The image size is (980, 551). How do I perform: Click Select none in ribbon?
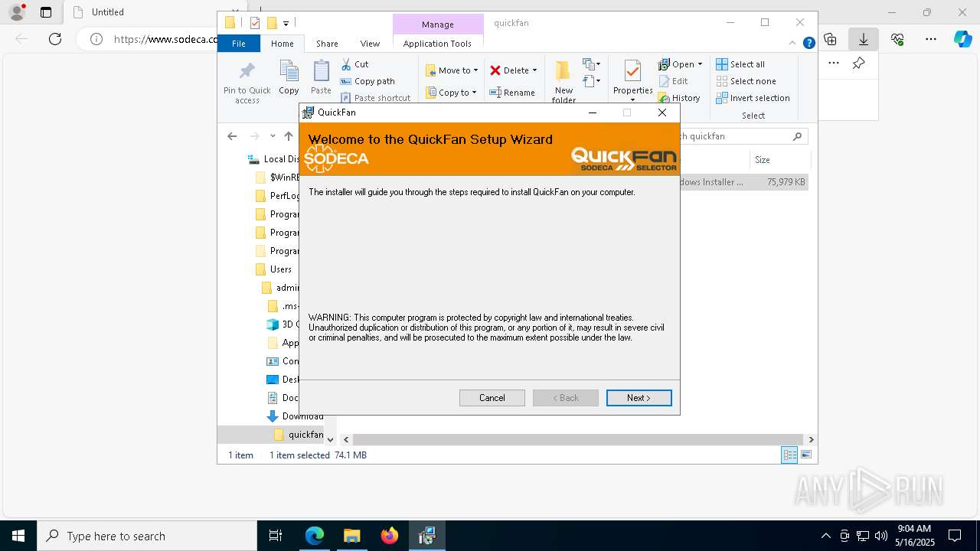[746, 81]
